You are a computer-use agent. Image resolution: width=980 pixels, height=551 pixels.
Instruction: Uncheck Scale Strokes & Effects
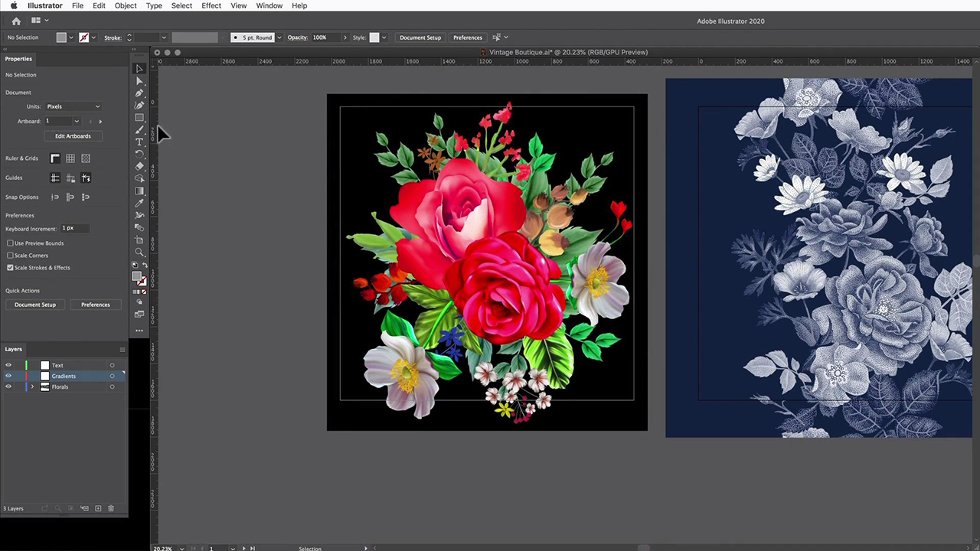pyautogui.click(x=10, y=268)
